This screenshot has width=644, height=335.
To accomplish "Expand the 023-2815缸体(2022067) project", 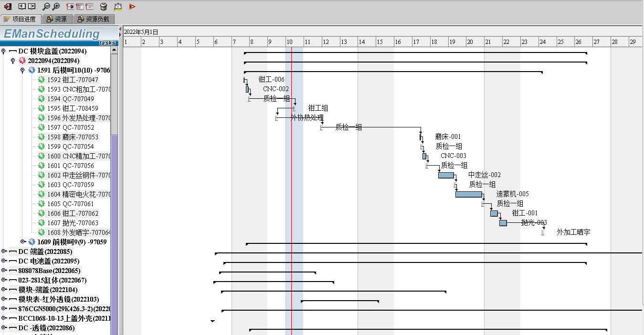I will (x=4, y=280).
